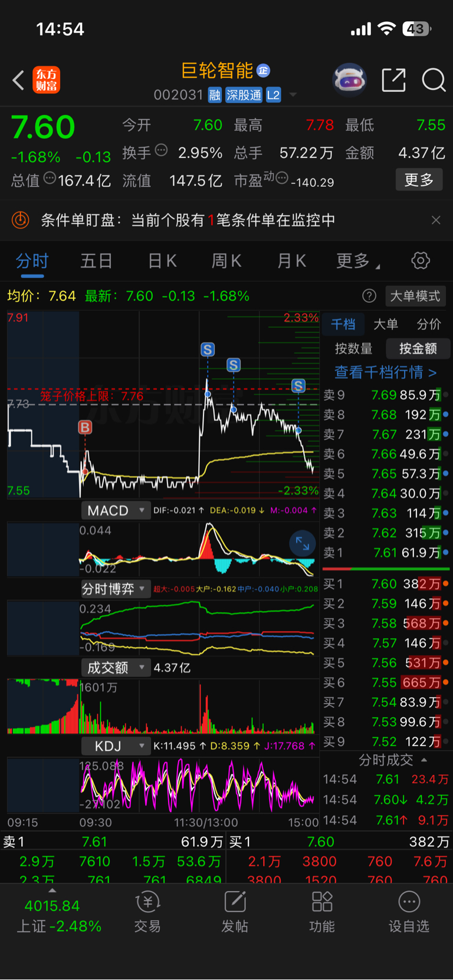Open 条件单盯盘 monitoring notice text
453x980 pixels.
pos(188,220)
